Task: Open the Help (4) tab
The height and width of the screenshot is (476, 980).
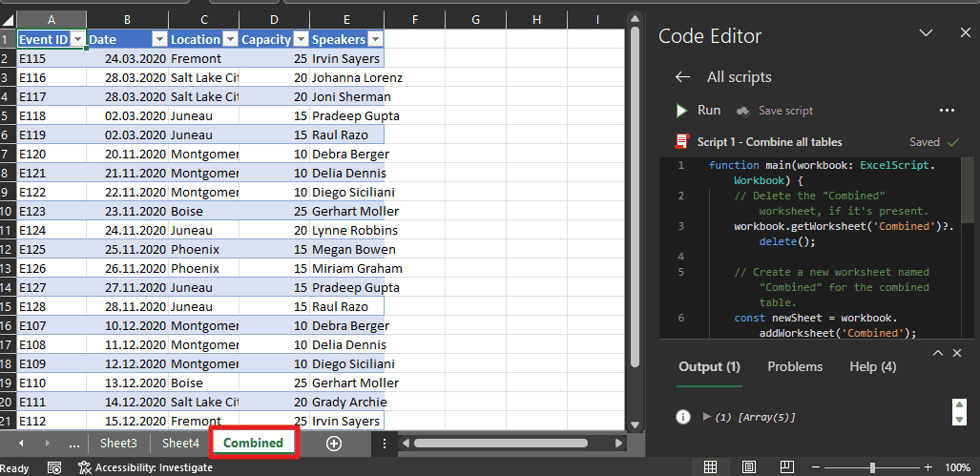Action: coord(872,366)
